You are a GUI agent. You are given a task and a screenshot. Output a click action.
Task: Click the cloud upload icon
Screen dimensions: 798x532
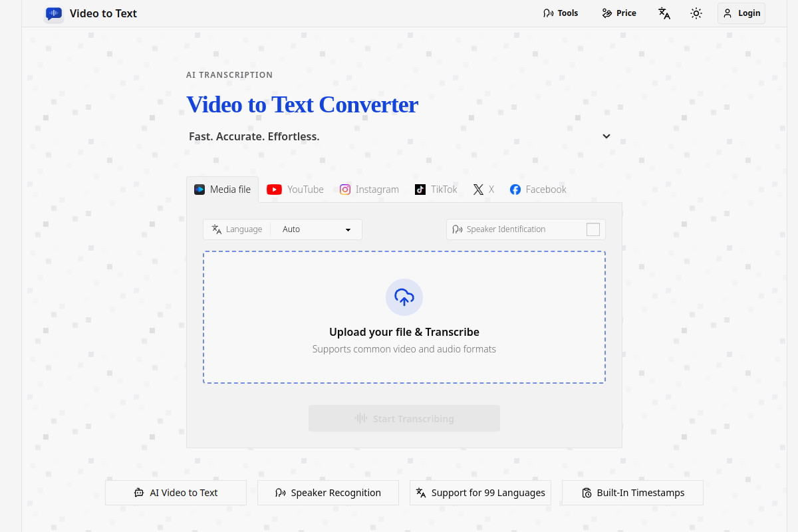[404, 297]
